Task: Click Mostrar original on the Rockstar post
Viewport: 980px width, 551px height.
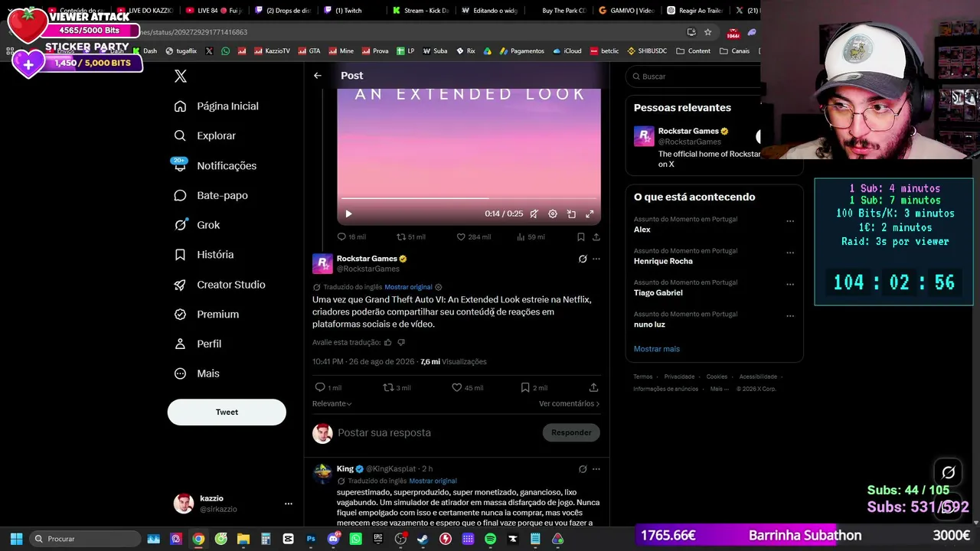Action: (x=408, y=287)
